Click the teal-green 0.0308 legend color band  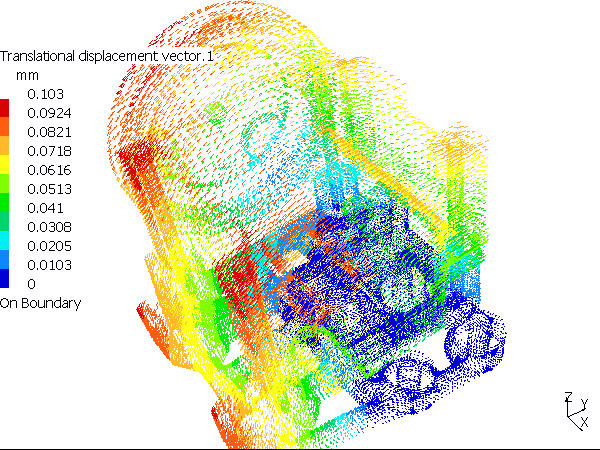point(4,222)
